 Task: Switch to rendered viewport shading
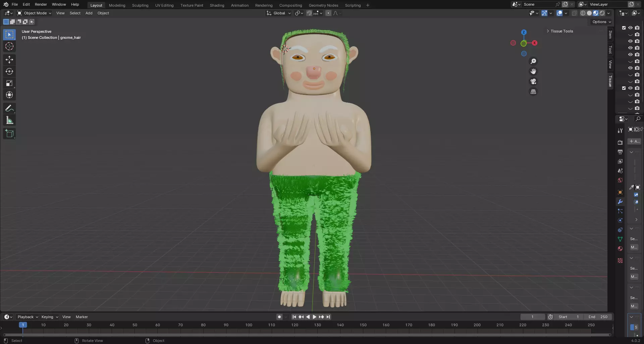602,13
